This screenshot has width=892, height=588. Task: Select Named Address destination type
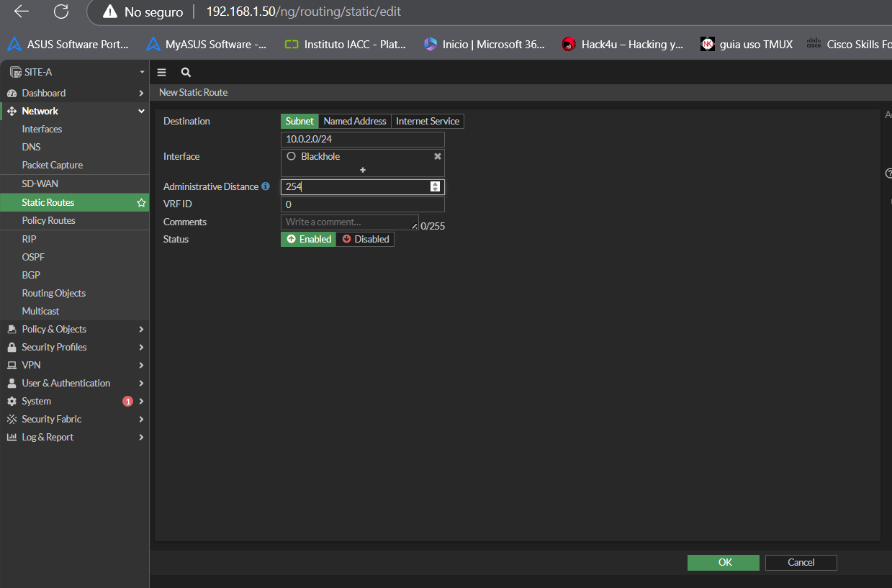(x=355, y=121)
